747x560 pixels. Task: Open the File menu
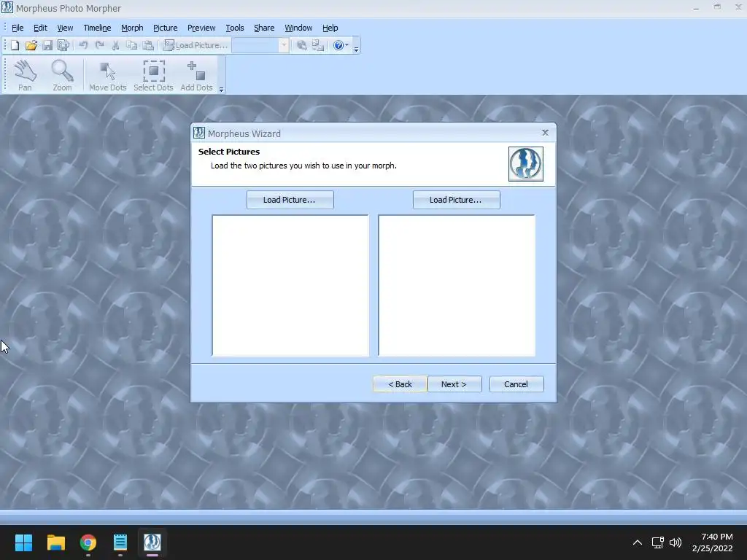point(18,28)
